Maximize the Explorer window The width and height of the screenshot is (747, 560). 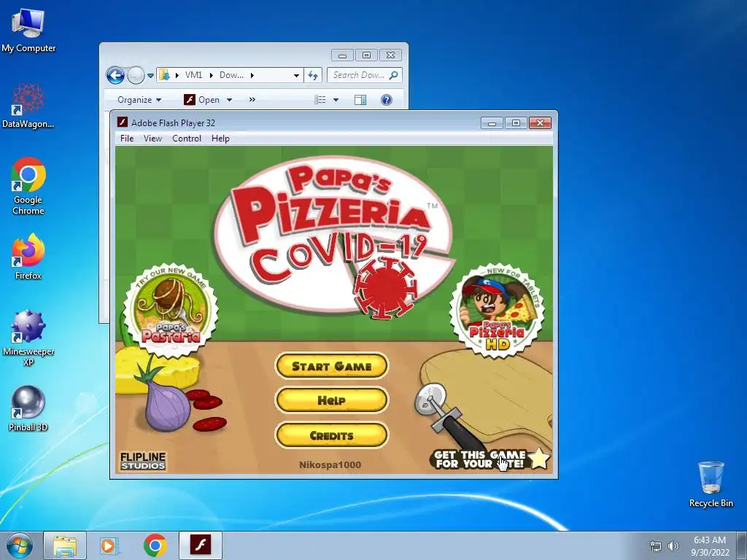[366, 55]
